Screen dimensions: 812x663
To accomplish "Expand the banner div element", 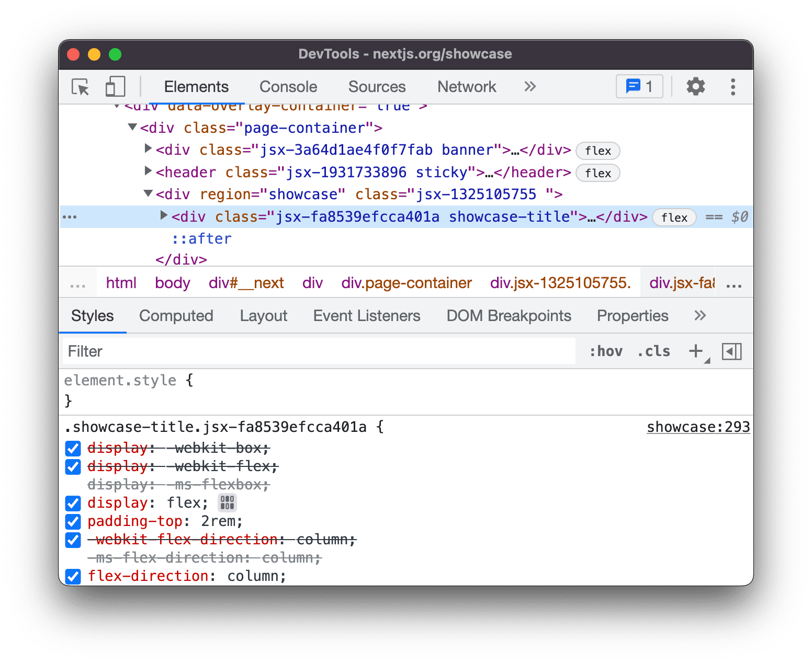I will [148, 150].
